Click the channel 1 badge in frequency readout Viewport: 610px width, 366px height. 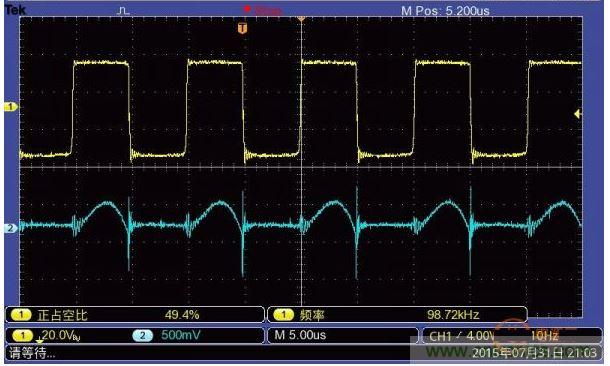click(x=284, y=315)
